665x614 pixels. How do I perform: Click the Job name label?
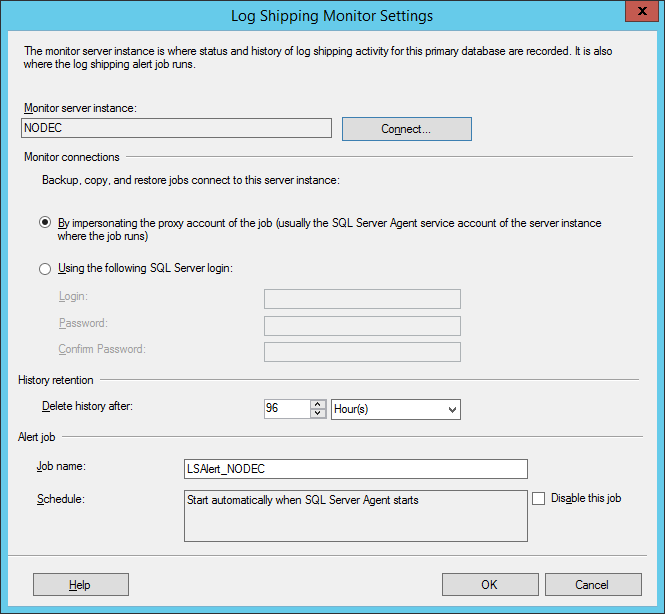[x=61, y=466]
